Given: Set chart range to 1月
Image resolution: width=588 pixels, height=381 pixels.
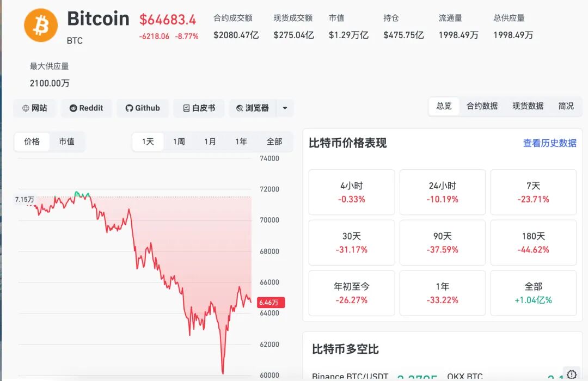Looking at the screenshot, I should (210, 142).
